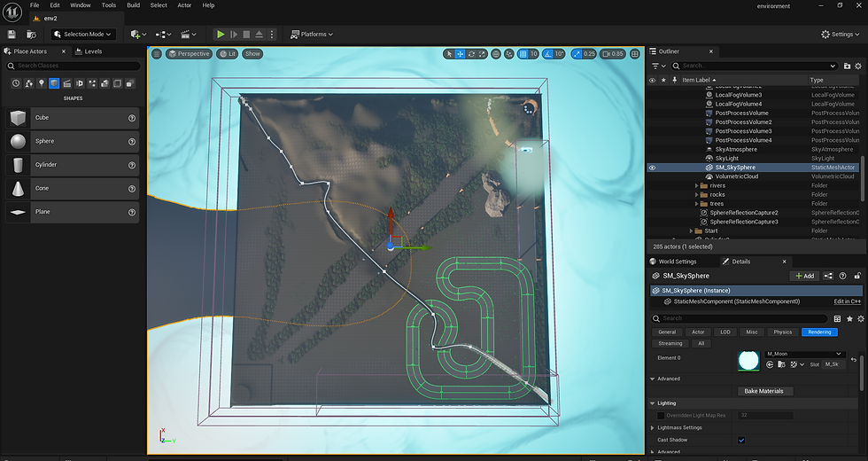Switch to the World Settings tab
This screenshot has height=461, width=868.
point(673,262)
